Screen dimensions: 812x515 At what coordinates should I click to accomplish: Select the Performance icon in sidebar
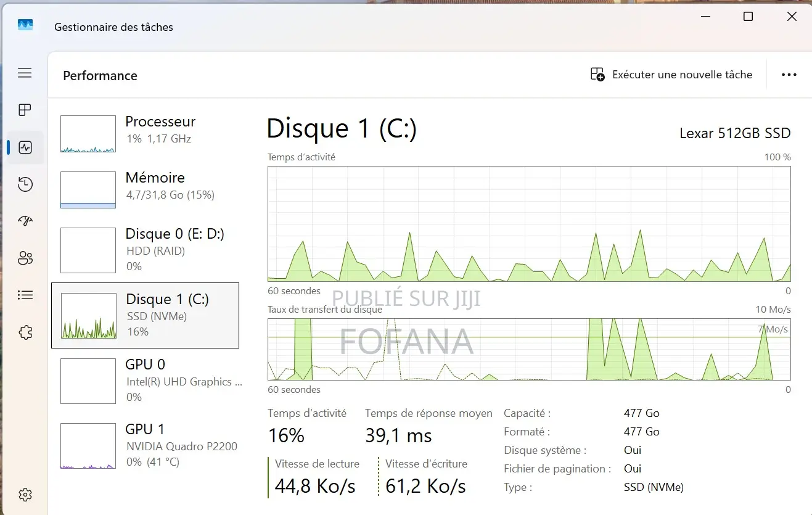point(25,147)
